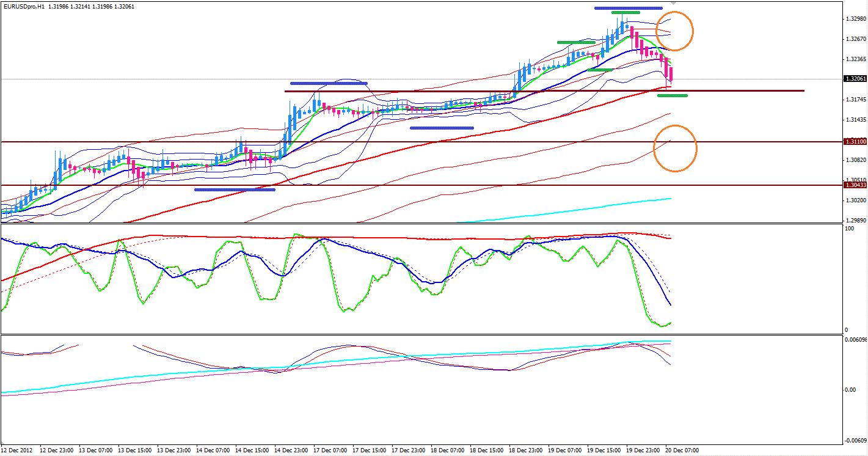Screen dimensions: 868x456
Task: Click the last pink candlestick on chart
Action: (x=672, y=75)
